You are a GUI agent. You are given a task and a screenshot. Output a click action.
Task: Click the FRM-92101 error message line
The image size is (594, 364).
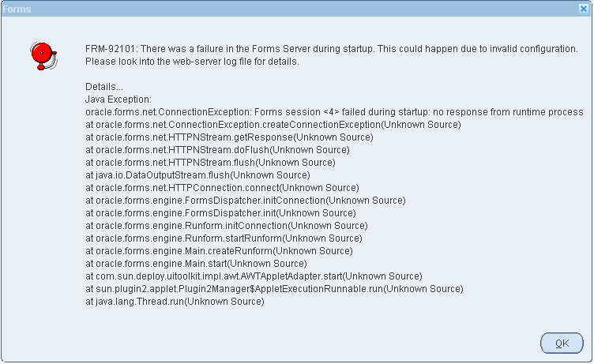(x=332, y=49)
